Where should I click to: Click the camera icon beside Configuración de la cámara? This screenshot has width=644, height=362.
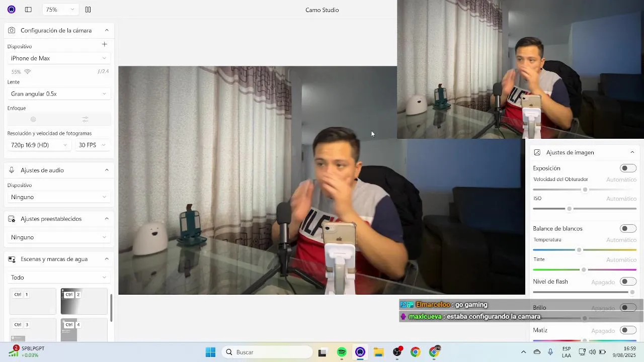coord(12,31)
